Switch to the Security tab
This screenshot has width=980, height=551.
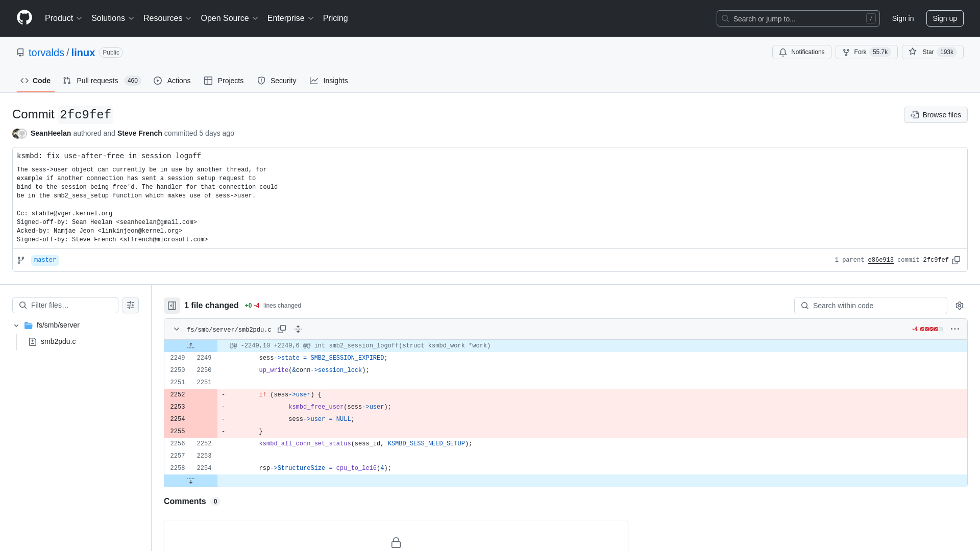point(277,81)
